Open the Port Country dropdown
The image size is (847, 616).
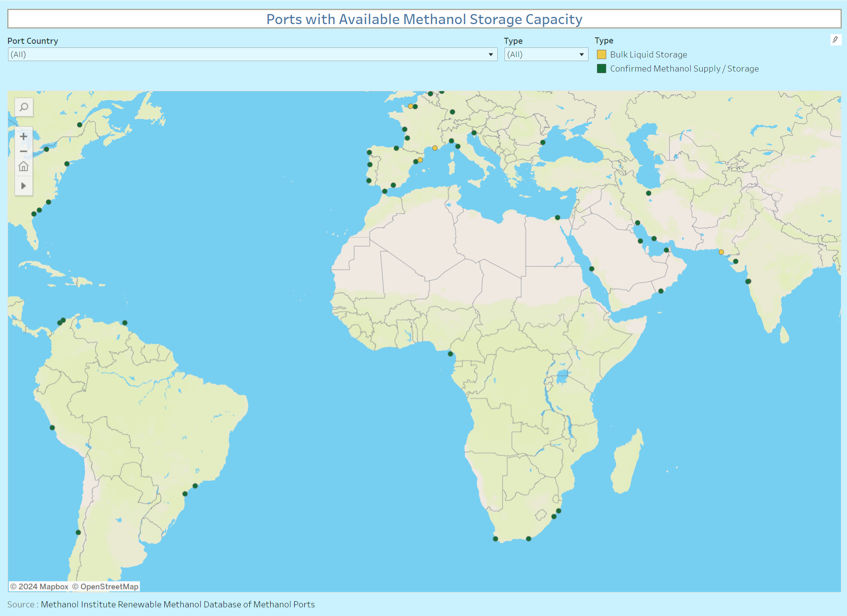252,54
